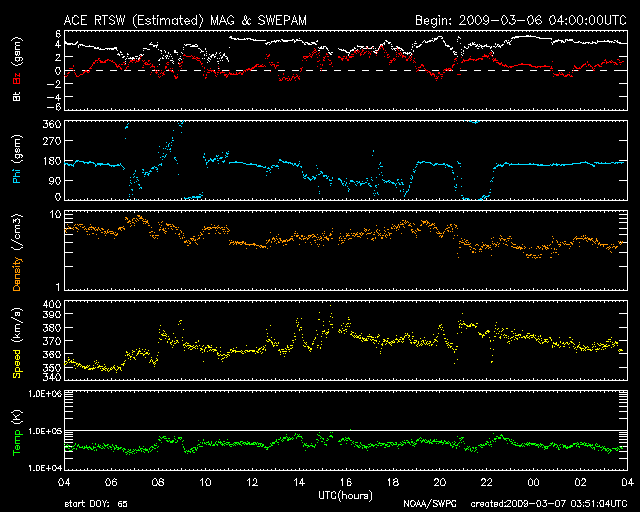Click the '-6' tick on the Bt Bz axis
This screenshot has width=640, height=512.
[53, 107]
